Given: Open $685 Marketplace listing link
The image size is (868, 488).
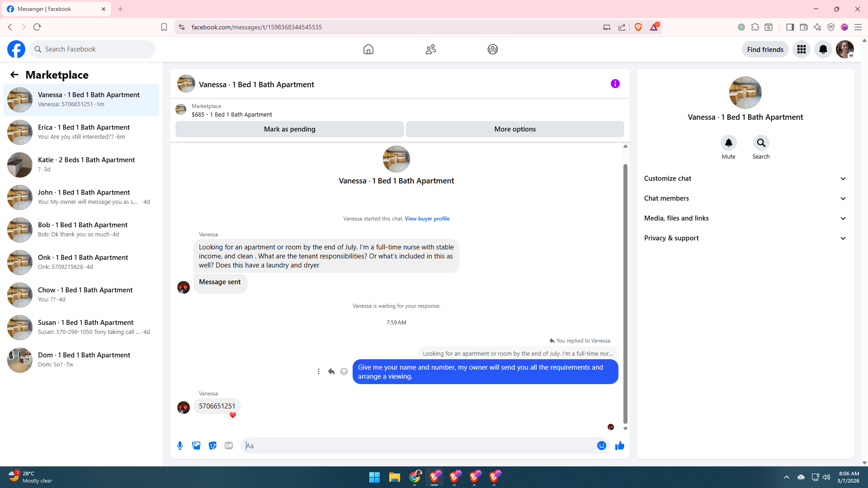Looking at the screenshot, I should [232, 115].
